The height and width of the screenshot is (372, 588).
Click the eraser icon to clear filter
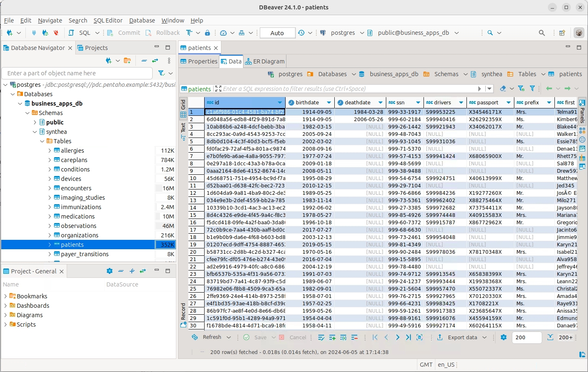(x=503, y=88)
